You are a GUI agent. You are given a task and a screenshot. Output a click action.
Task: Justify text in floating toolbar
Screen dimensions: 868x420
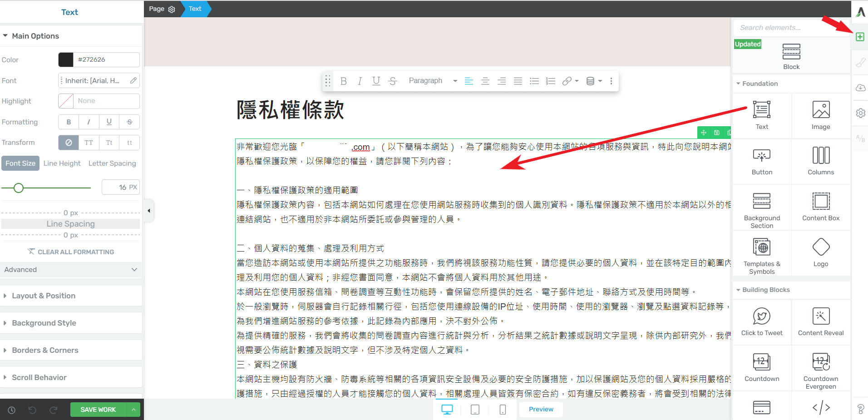518,81
